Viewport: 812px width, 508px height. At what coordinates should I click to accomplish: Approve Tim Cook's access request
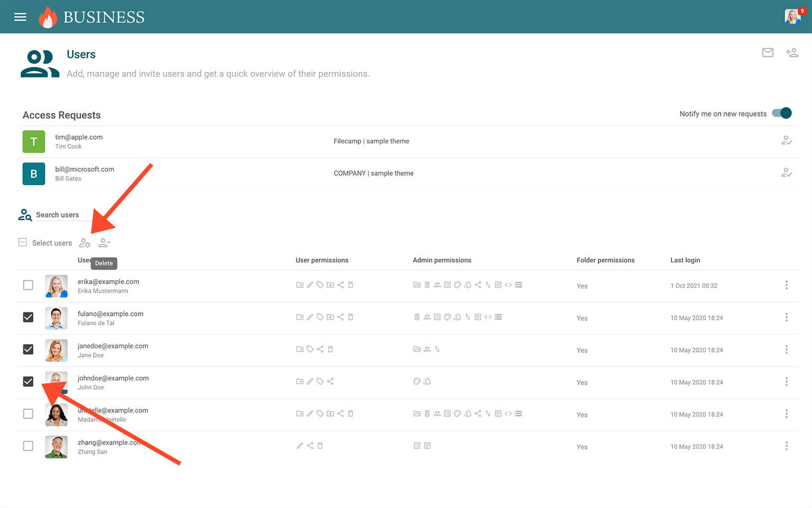pyautogui.click(x=787, y=141)
